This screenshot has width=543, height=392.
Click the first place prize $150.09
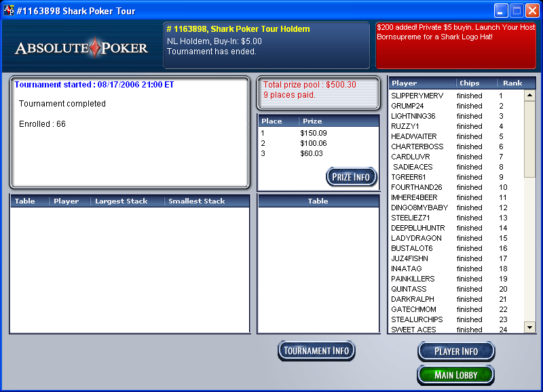point(314,133)
